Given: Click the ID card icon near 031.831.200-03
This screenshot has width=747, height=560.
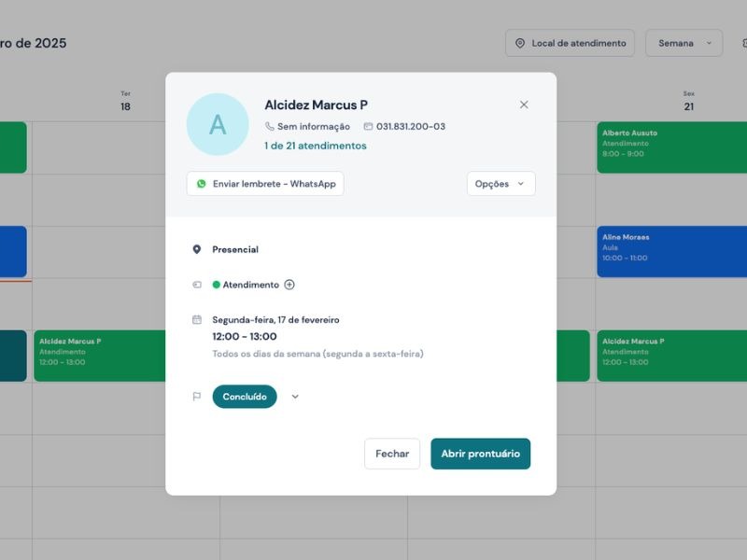Looking at the screenshot, I should 366,126.
